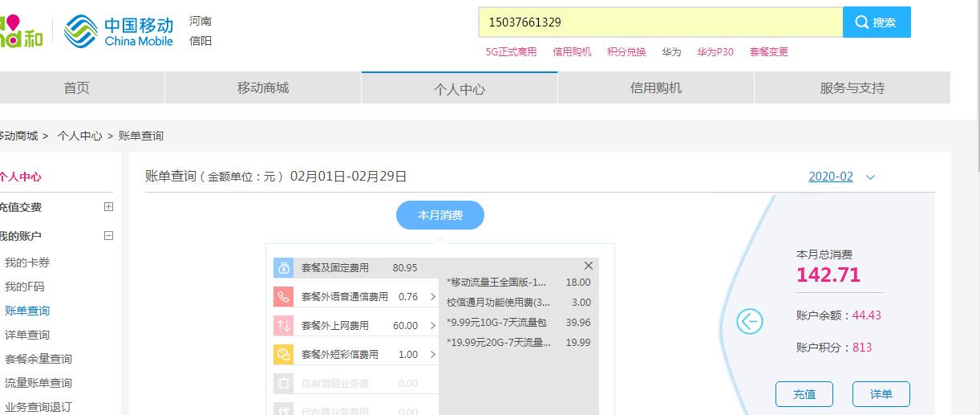Open the 服务与支持 tab
The image size is (980, 415).
point(852,88)
